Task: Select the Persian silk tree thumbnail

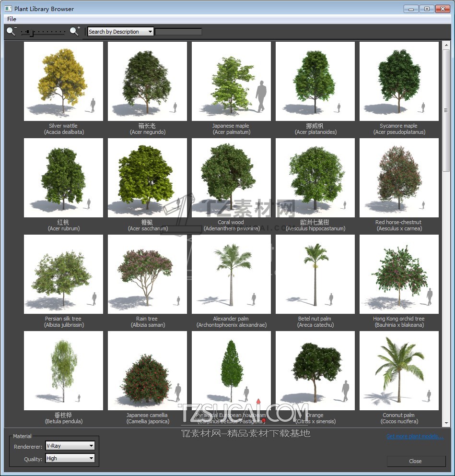Action: (x=63, y=274)
